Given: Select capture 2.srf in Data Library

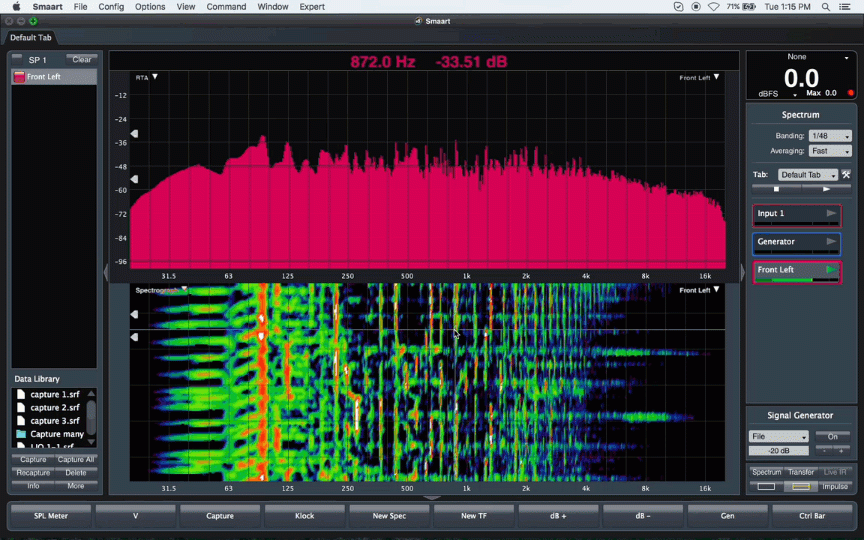Looking at the screenshot, I should click(54, 408).
